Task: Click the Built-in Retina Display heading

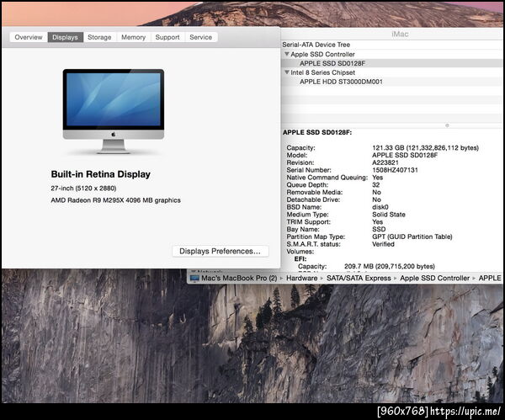Action: (100, 174)
